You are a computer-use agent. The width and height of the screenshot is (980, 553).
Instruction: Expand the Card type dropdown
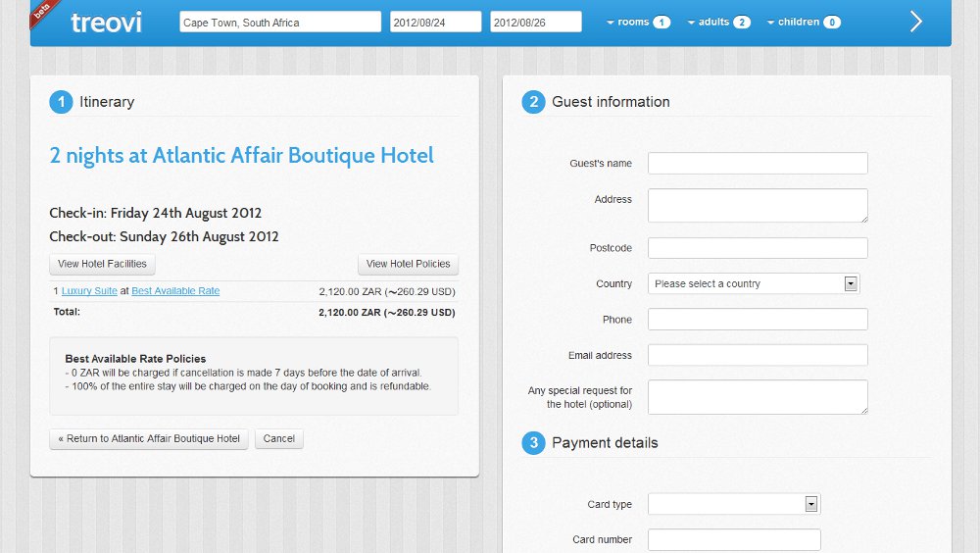[734, 504]
